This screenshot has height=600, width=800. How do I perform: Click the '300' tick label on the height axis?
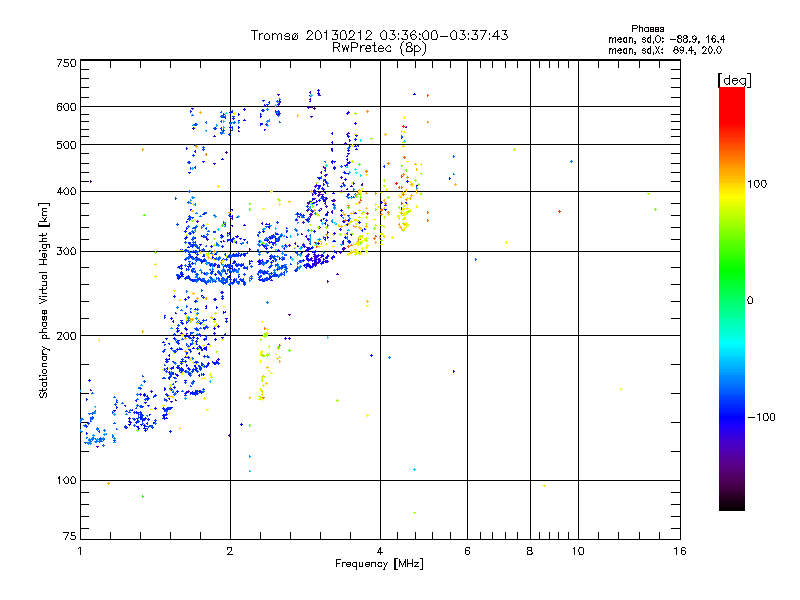tap(66, 252)
